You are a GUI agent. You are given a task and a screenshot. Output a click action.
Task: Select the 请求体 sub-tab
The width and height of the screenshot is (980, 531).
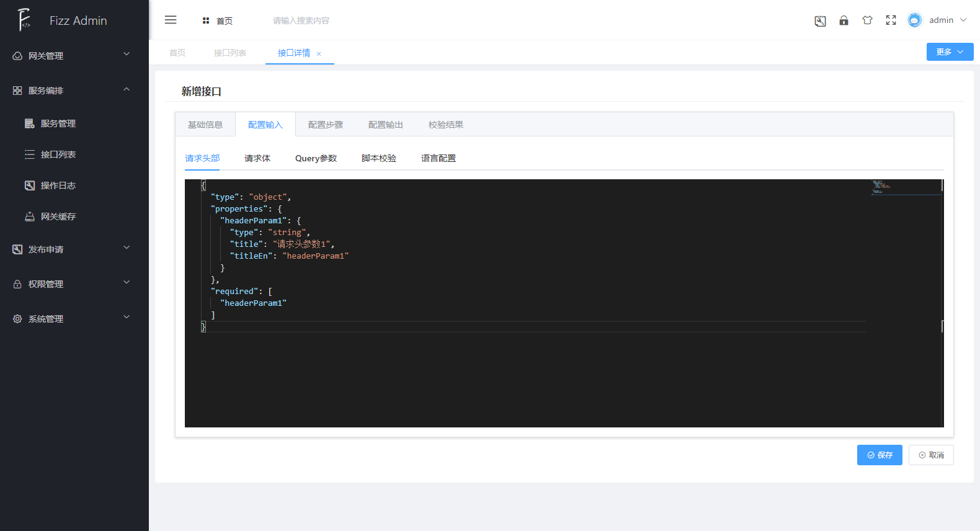click(x=257, y=158)
